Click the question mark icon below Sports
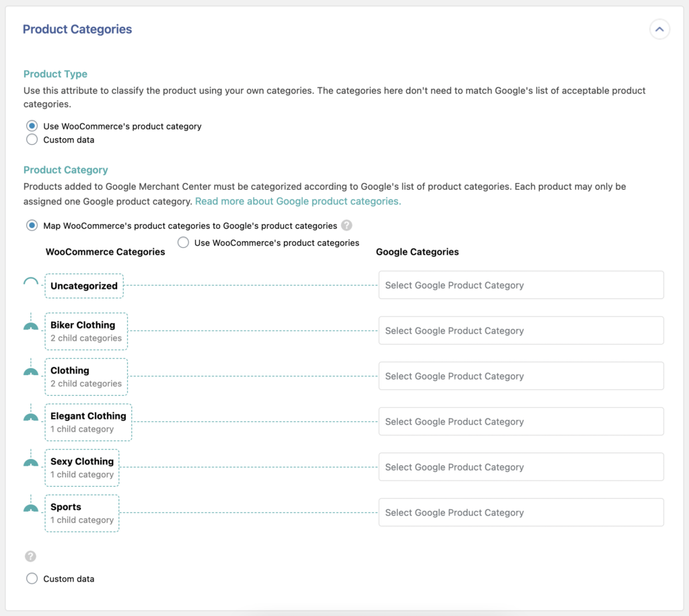The width and height of the screenshot is (689, 616). (30, 556)
